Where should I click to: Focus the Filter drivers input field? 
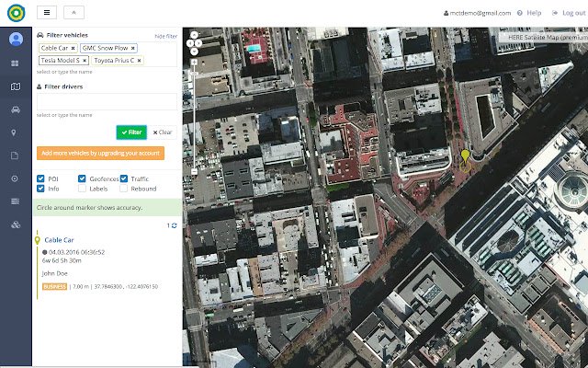[107, 101]
